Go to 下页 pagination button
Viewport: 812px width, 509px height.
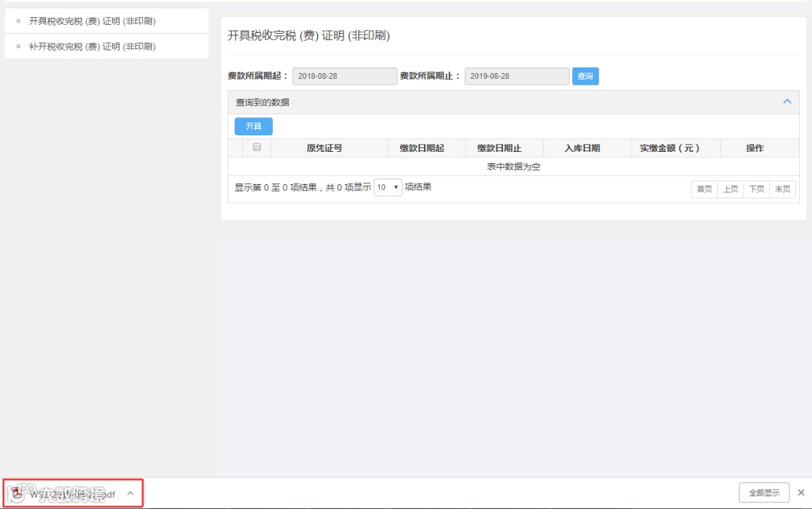point(756,189)
